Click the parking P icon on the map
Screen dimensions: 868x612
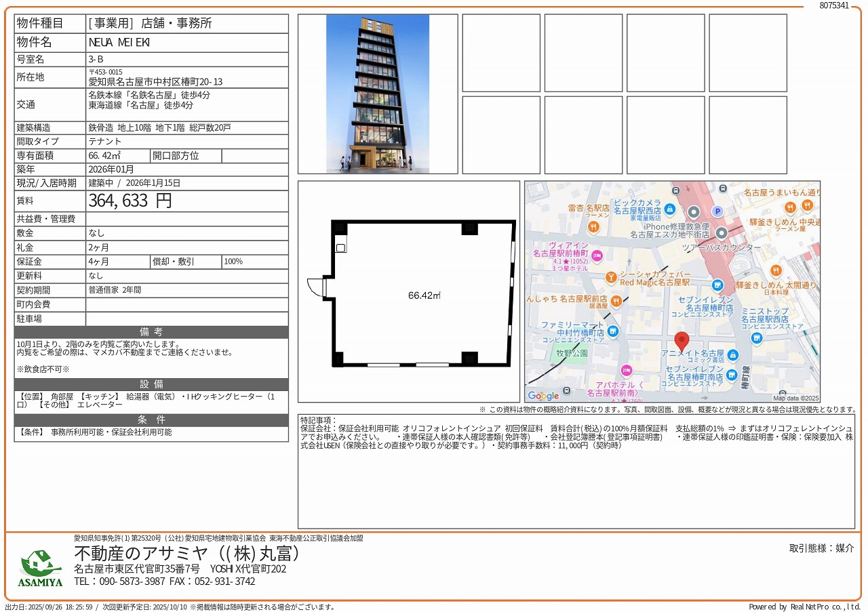[717, 211]
